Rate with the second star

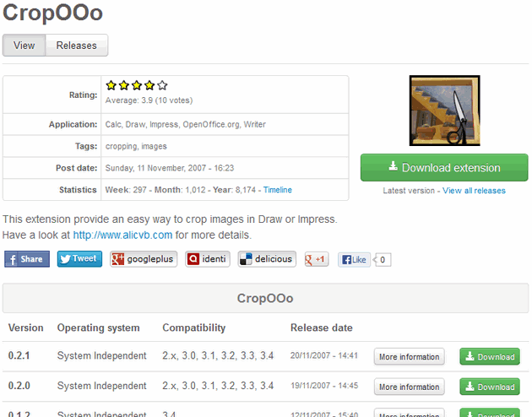124,85
